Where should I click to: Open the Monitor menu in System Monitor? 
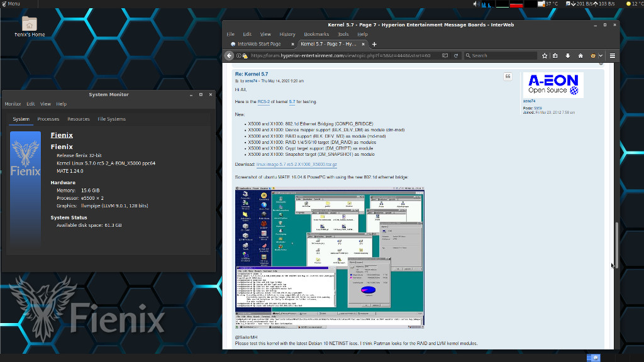click(x=13, y=104)
